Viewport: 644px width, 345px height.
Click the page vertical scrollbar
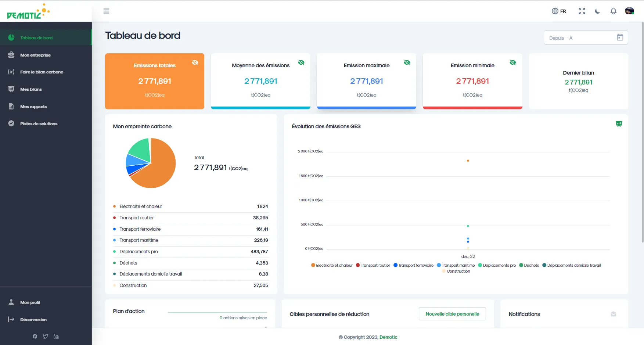coord(642,132)
